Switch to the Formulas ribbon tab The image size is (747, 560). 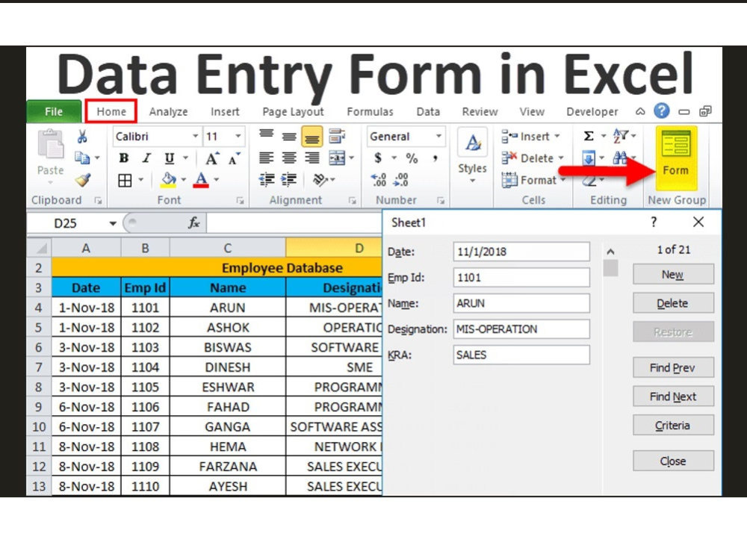pyautogui.click(x=371, y=111)
